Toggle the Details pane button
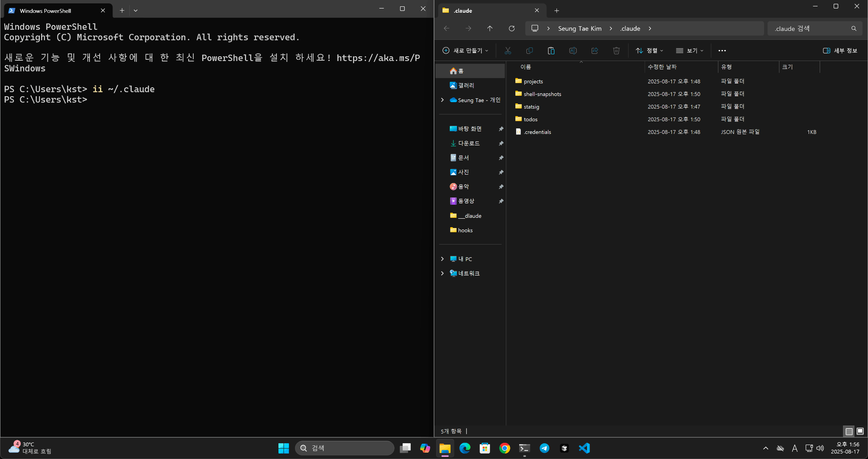The width and height of the screenshot is (868, 459). [840, 51]
